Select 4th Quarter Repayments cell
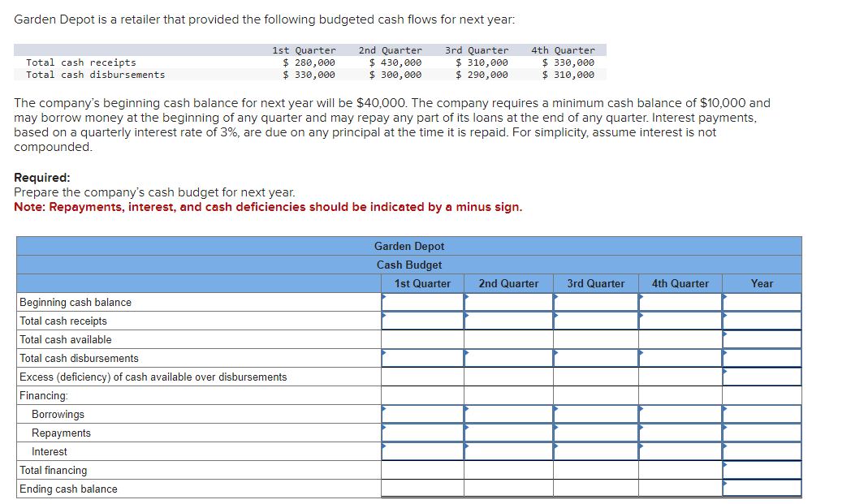 680,433
